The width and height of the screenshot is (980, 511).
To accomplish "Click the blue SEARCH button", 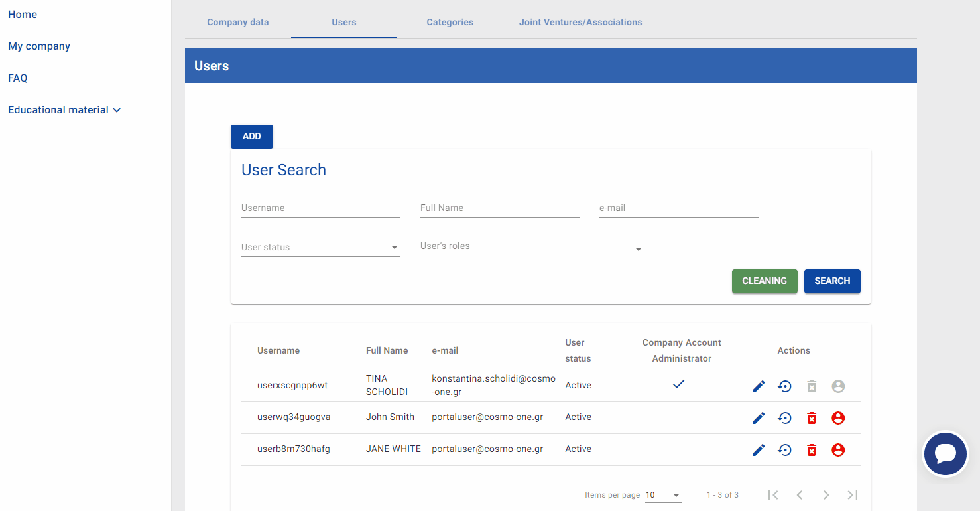I will click(832, 281).
